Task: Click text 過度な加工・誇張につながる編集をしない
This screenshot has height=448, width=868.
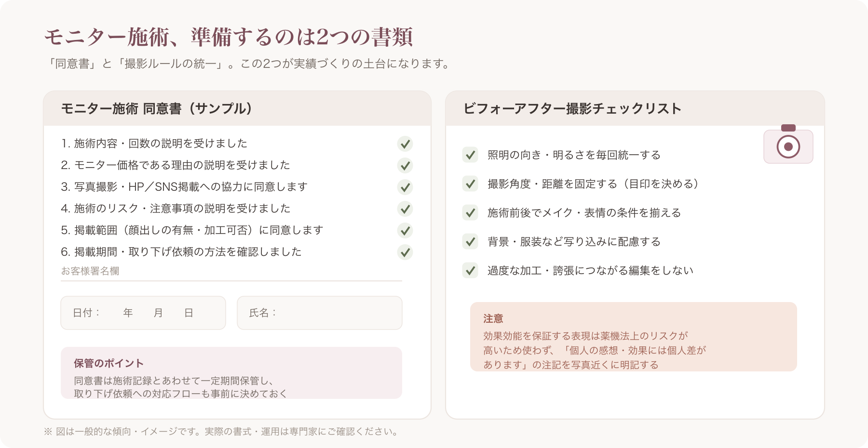Action: [x=590, y=270]
